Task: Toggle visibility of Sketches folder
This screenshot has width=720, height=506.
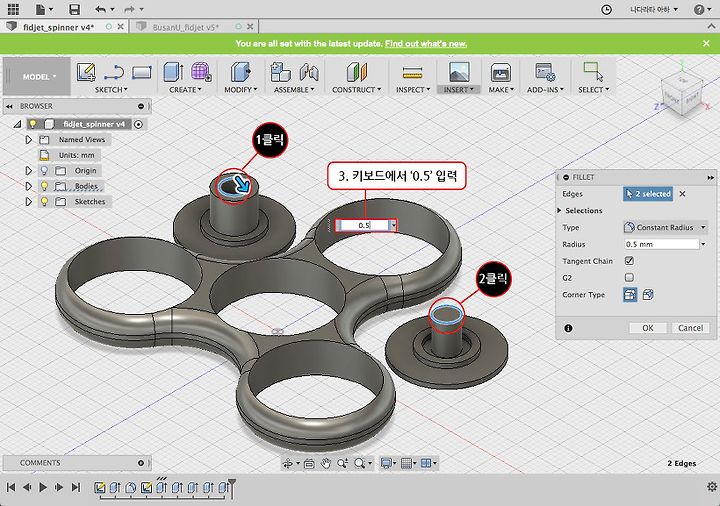Action: [44, 202]
